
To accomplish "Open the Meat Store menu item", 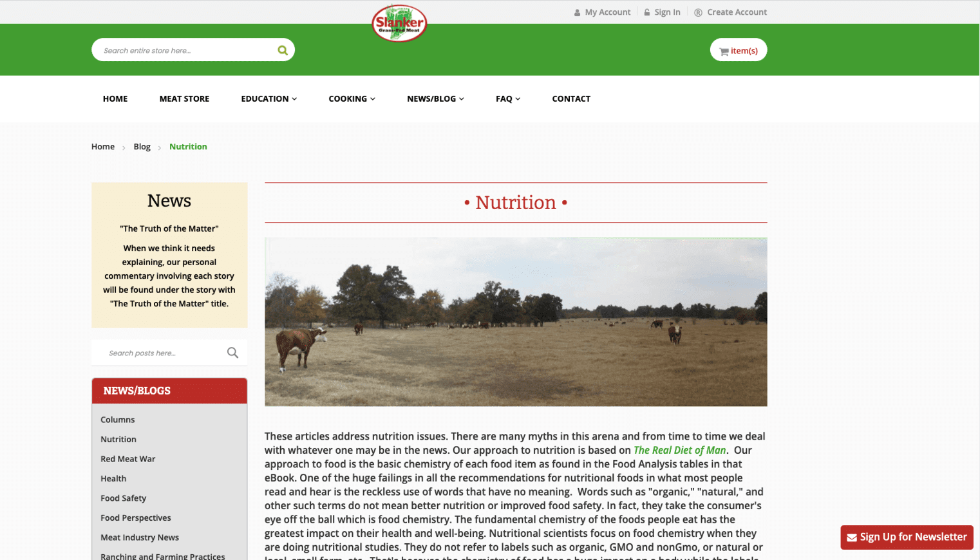I will pos(184,98).
